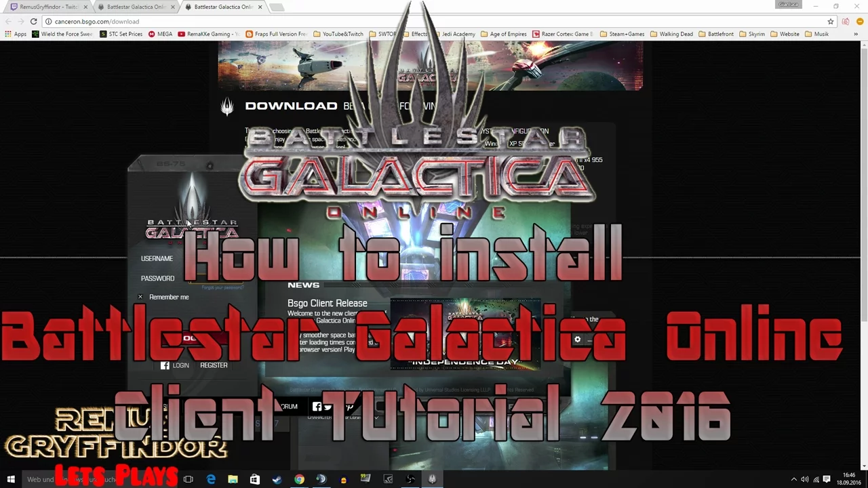
Task: Click the REGISTER link
Action: click(x=214, y=365)
